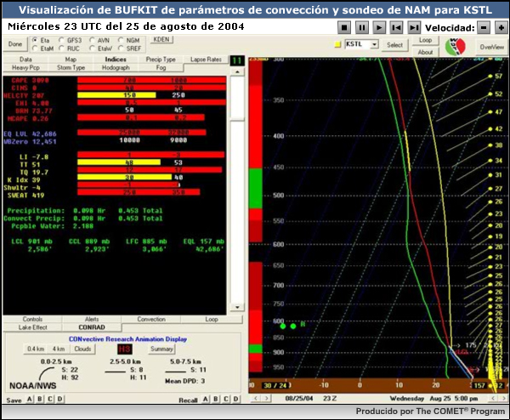Click the KDEN station button
Image resolution: width=510 pixels, height=420 pixels.
pos(161,39)
